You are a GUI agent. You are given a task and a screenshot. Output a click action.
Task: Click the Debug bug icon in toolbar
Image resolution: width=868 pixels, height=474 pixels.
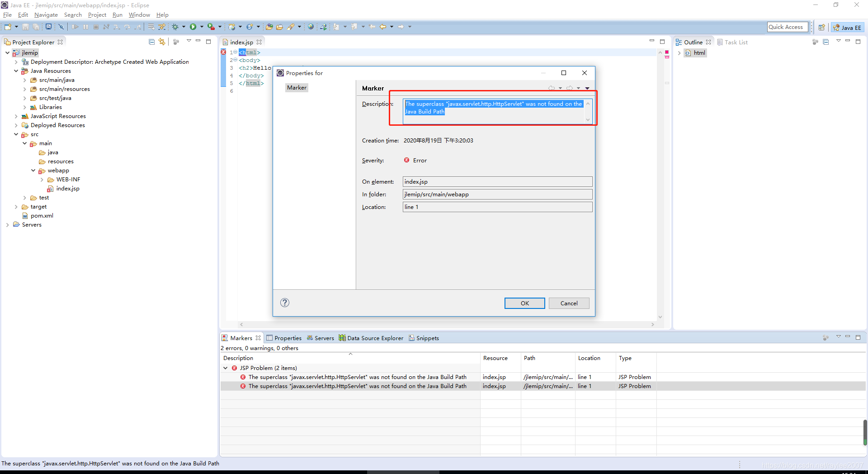(175, 27)
